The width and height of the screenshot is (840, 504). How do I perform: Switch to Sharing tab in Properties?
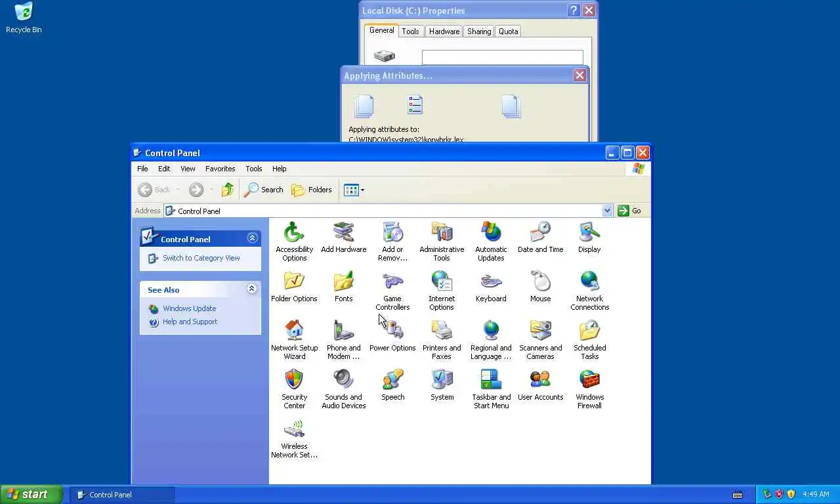tap(478, 31)
